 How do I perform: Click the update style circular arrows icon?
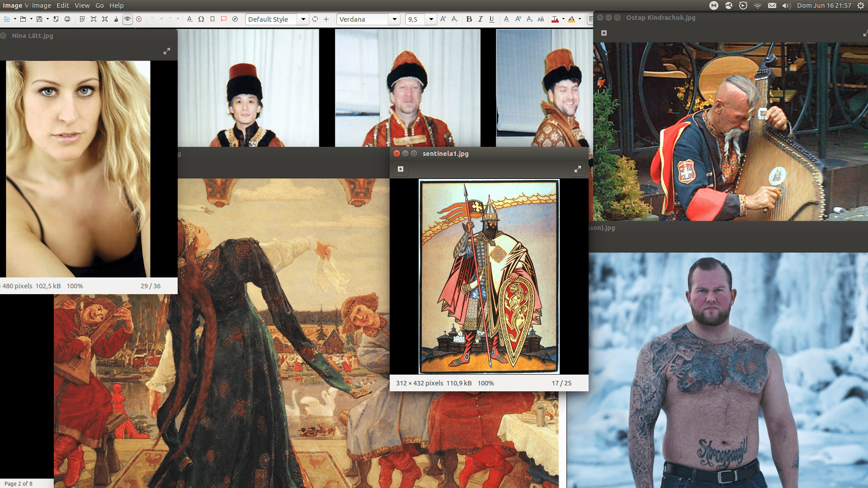point(315,19)
